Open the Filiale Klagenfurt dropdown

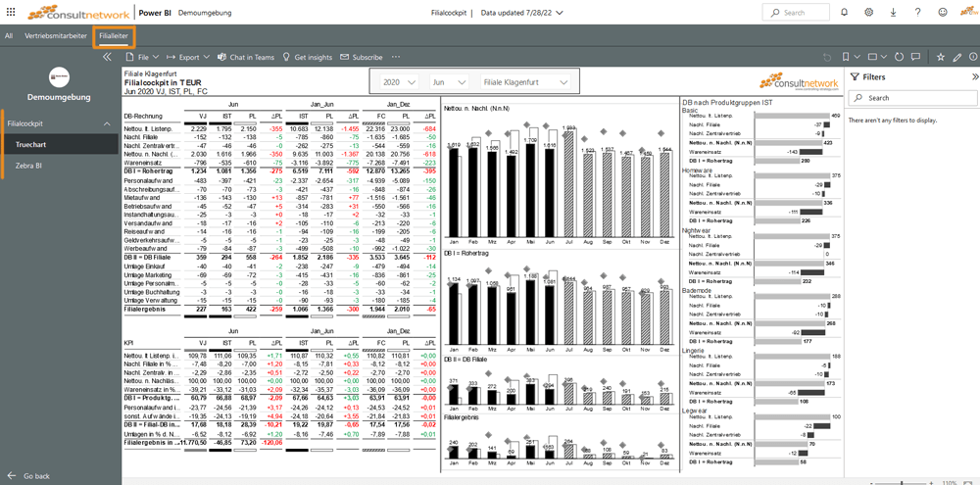(x=525, y=82)
